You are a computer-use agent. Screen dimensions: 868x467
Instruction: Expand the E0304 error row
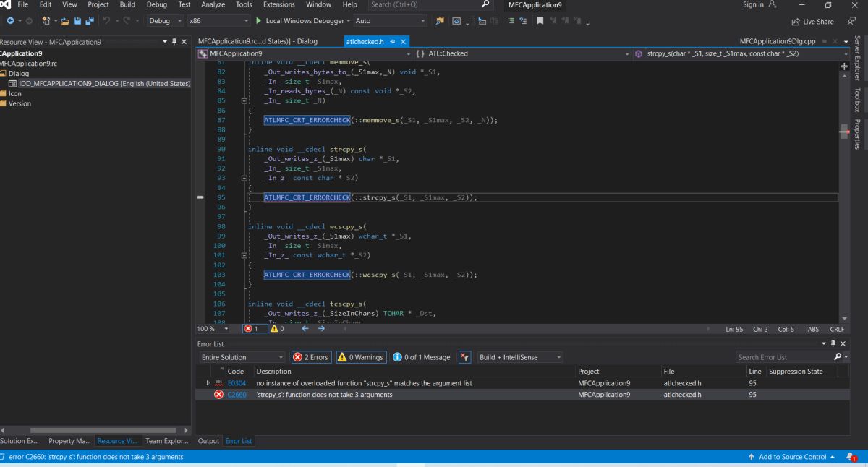click(209, 383)
